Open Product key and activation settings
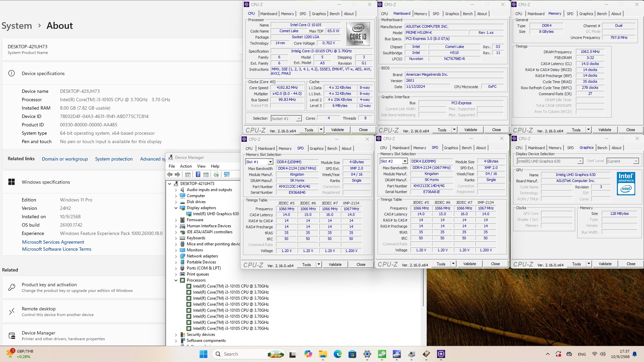This screenshot has height=362, width=644. (84, 287)
